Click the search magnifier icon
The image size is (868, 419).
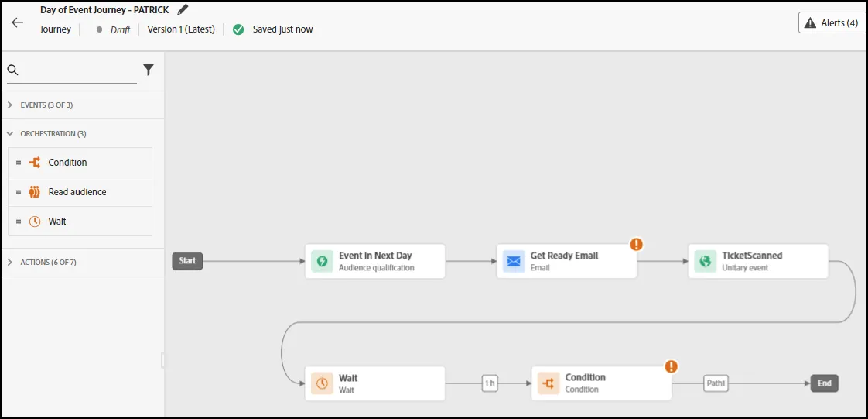pos(12,70)
